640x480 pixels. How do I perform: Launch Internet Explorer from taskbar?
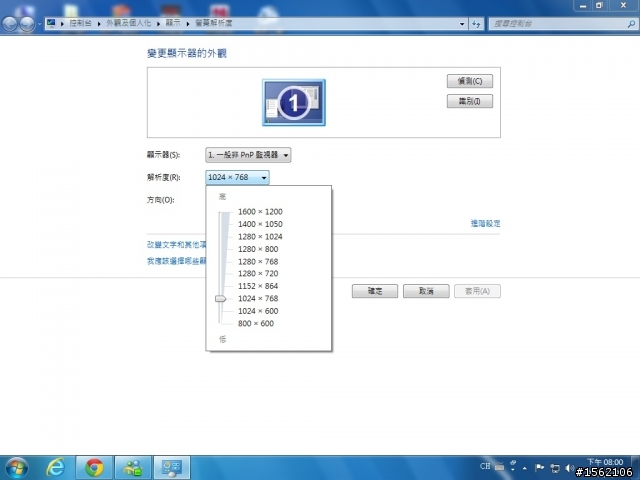coord(56,468)
